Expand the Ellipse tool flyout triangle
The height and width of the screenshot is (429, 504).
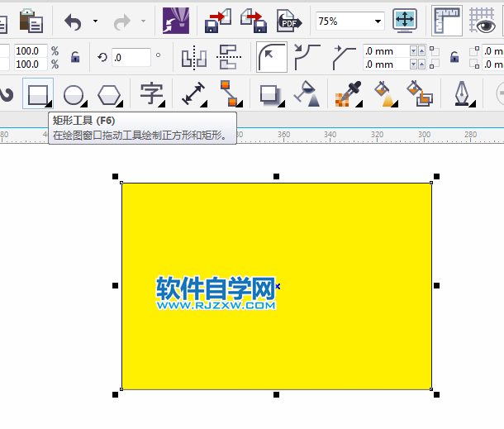click(84, 104)
